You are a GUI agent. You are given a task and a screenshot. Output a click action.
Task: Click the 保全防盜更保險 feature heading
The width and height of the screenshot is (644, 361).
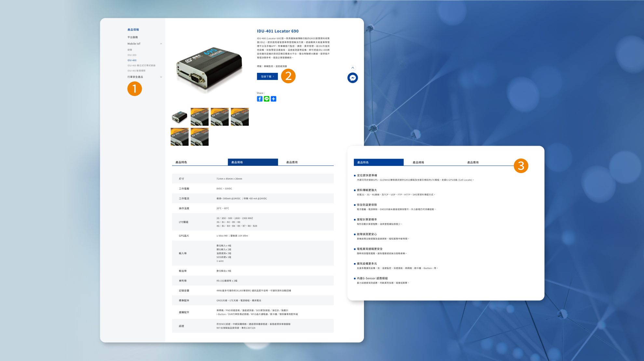point(367,205)
